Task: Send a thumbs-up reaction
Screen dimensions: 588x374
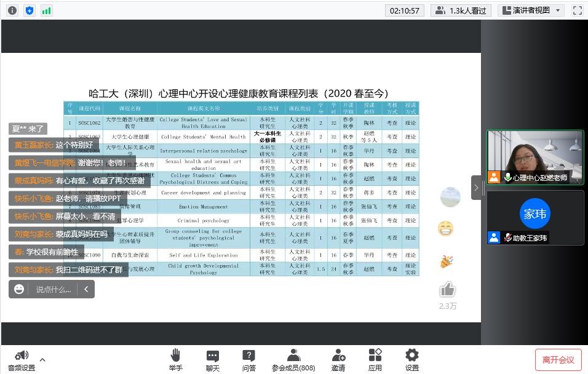Action: [x=448, y=289]
